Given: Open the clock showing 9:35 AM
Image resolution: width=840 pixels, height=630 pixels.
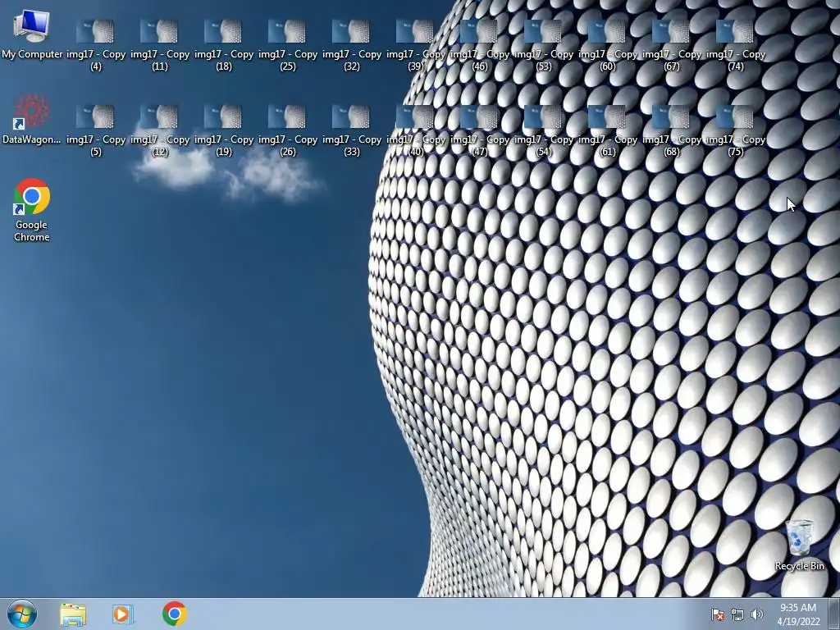Looking at the screenshot, I should pyautogui.click(x=798, y=614).
